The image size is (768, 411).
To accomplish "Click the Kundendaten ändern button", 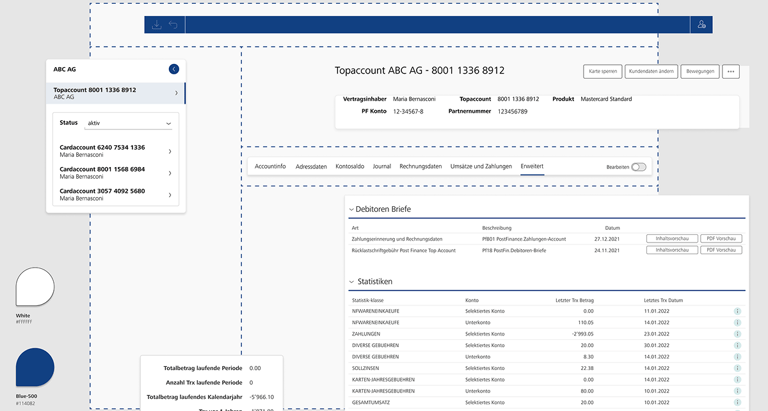I will click(x=651, y=72).
